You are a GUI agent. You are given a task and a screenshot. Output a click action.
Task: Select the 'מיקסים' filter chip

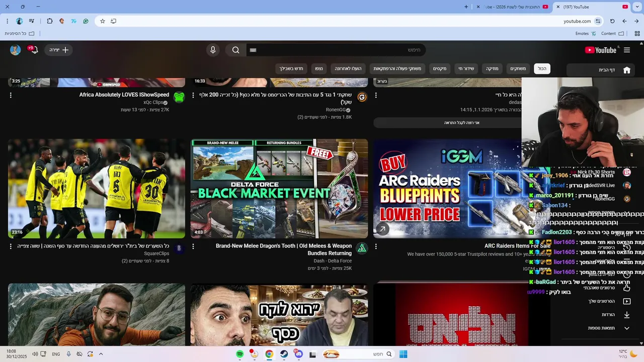point(440,68)
